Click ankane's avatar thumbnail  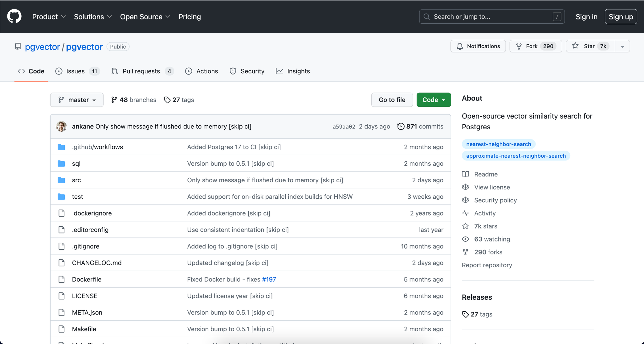61,126
